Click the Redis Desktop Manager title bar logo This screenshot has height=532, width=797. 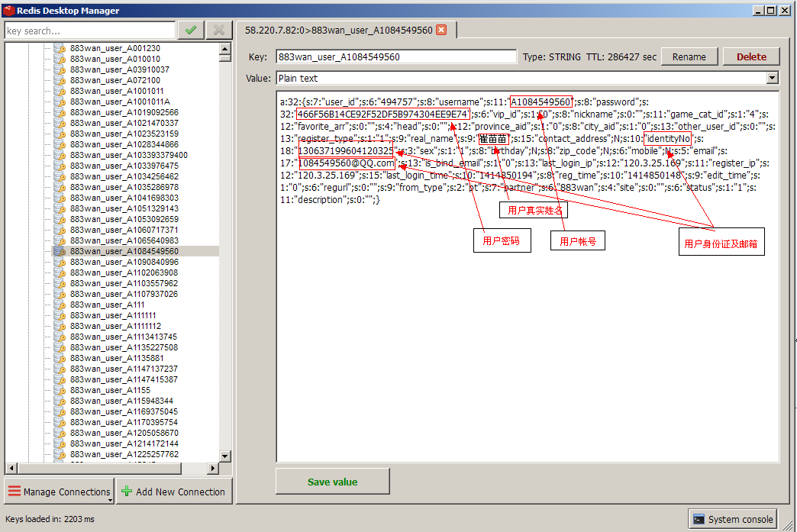(x=8, y=10)
